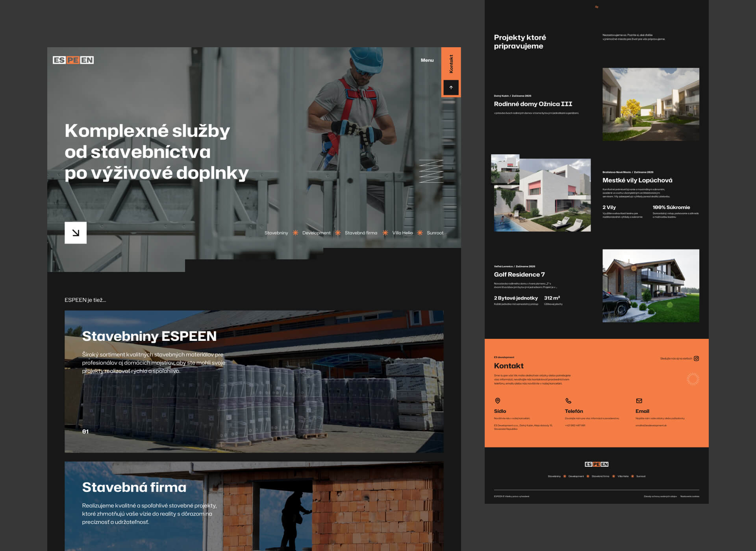Click the Stavebniny ESPEEN heading text

point(149,336)
